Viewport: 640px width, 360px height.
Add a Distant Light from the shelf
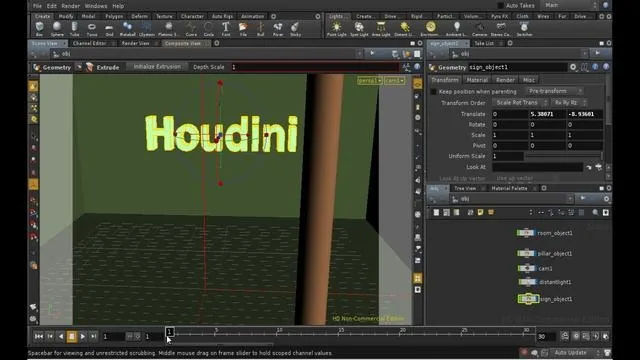coord(404,29)
